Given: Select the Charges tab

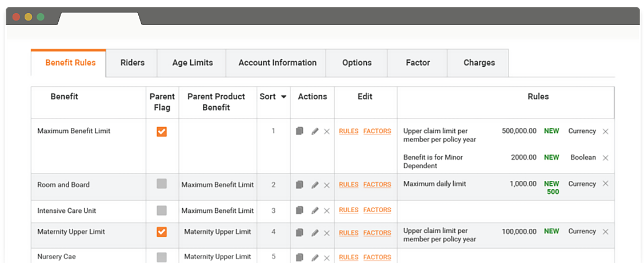Looking at the screenshot, I should click(479, 63).
